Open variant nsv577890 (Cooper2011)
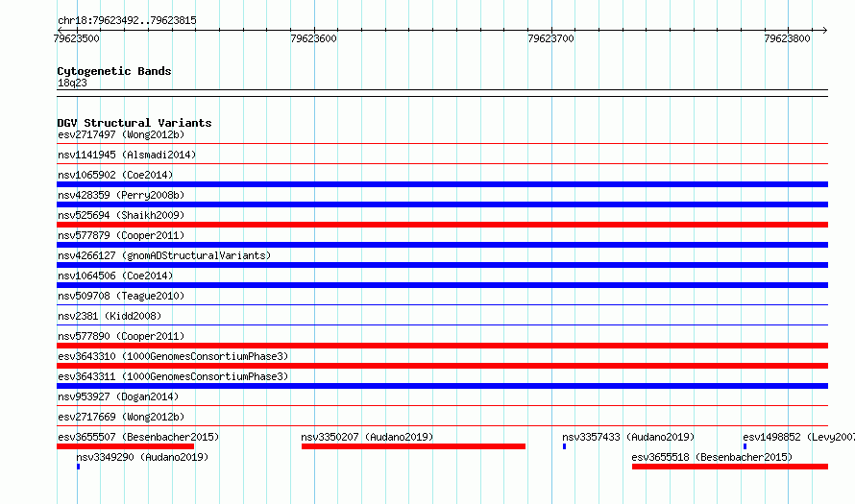The height and width of the screenshot is (504, 855). pyautogui.click(x=121, y=336)
